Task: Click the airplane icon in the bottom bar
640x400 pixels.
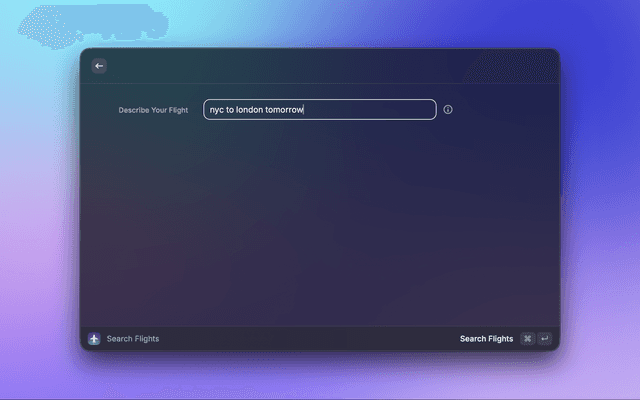Action: click(94, 339)
